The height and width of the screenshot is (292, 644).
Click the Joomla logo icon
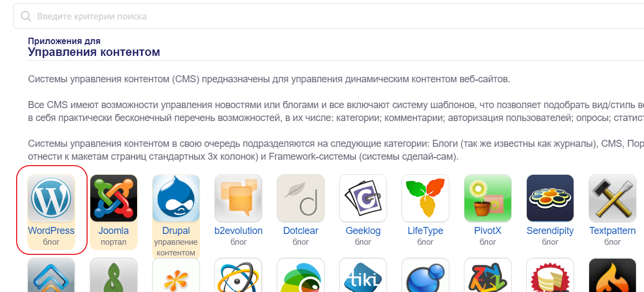point(113,198)
